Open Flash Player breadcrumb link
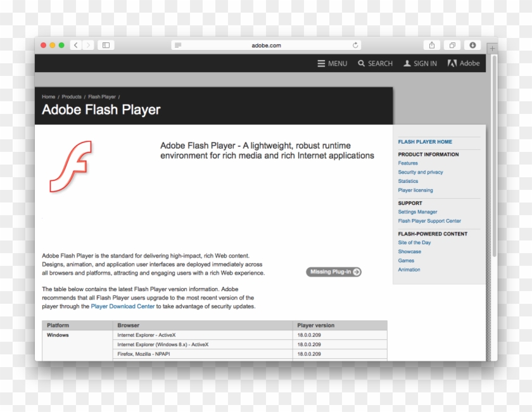This screenshot has width=532, height=412. (x=102, y=97)
